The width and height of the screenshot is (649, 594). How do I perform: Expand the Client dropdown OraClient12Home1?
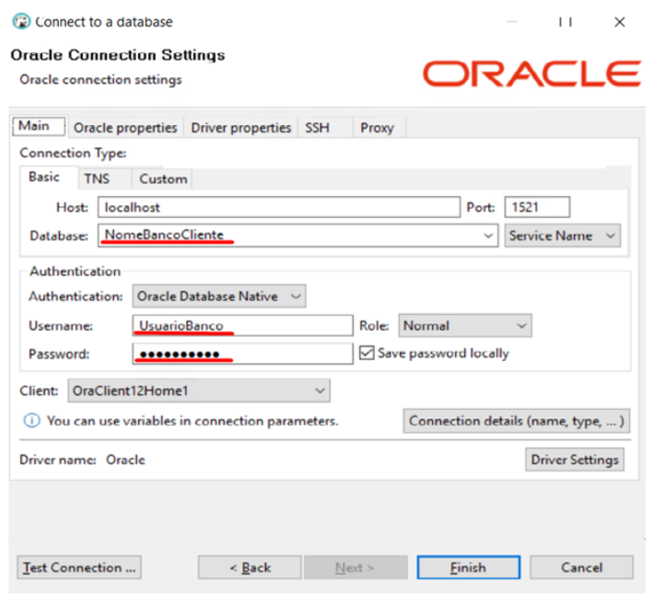coord(199,391)
